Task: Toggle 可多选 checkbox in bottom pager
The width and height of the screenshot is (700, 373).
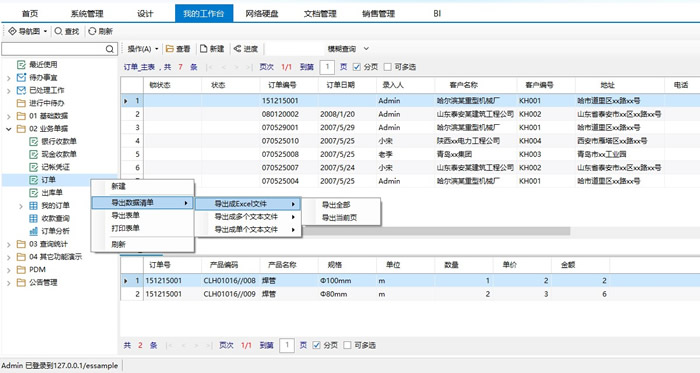Action: 347,345
